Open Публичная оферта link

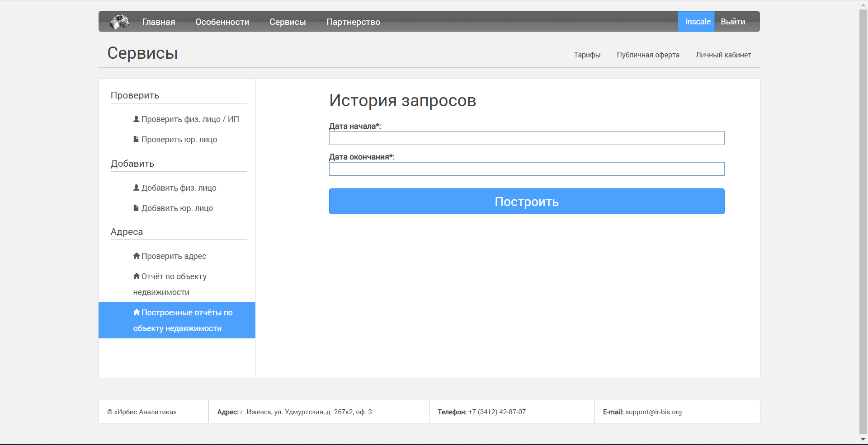[648, 55]
